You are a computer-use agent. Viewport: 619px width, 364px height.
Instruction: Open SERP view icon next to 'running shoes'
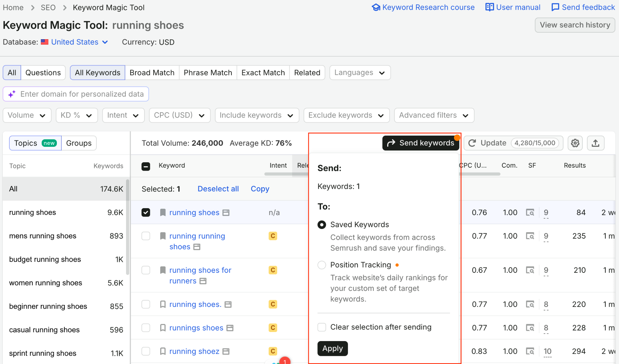coord(226,213)
